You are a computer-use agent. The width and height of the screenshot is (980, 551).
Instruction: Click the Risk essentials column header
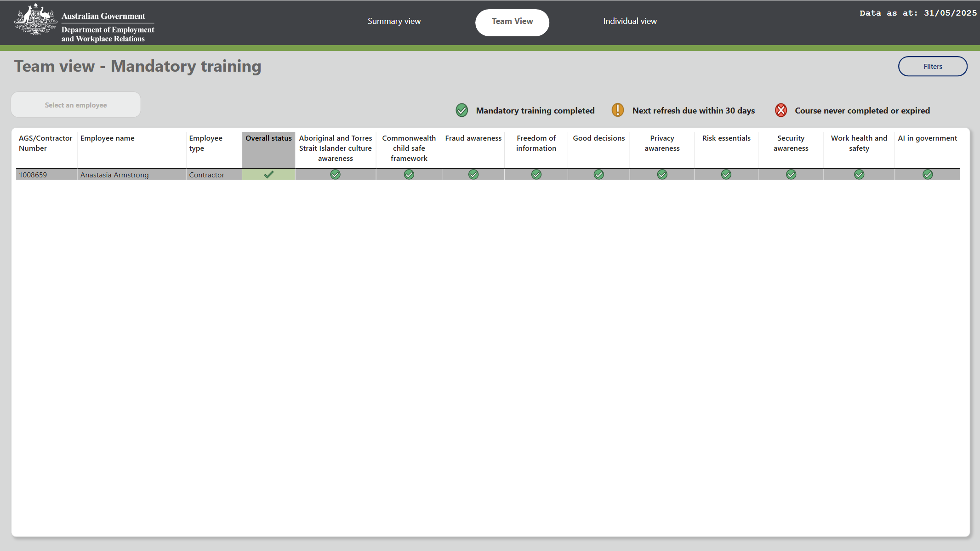(x=726, y=138)
